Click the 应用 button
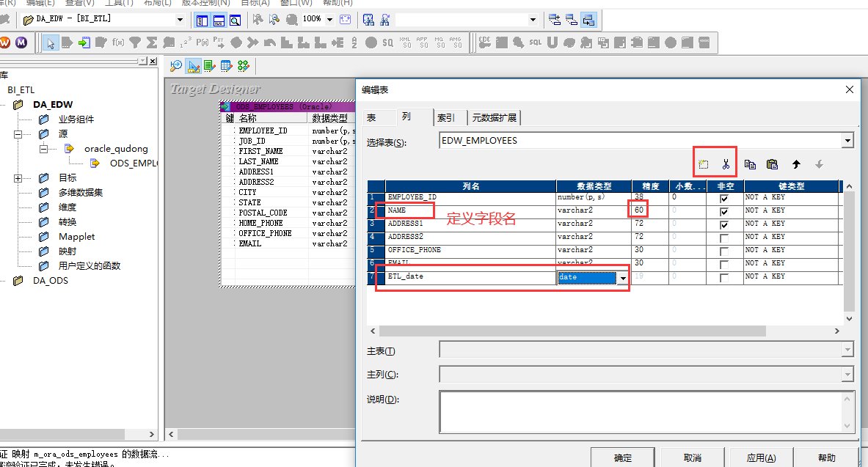868x467 pixels. [761, 457]
